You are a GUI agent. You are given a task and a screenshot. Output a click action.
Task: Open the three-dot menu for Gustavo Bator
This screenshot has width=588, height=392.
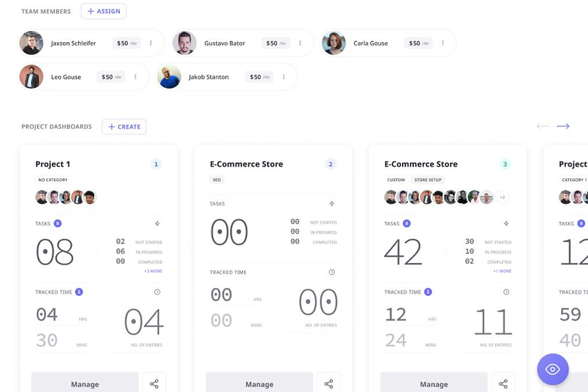299,43
